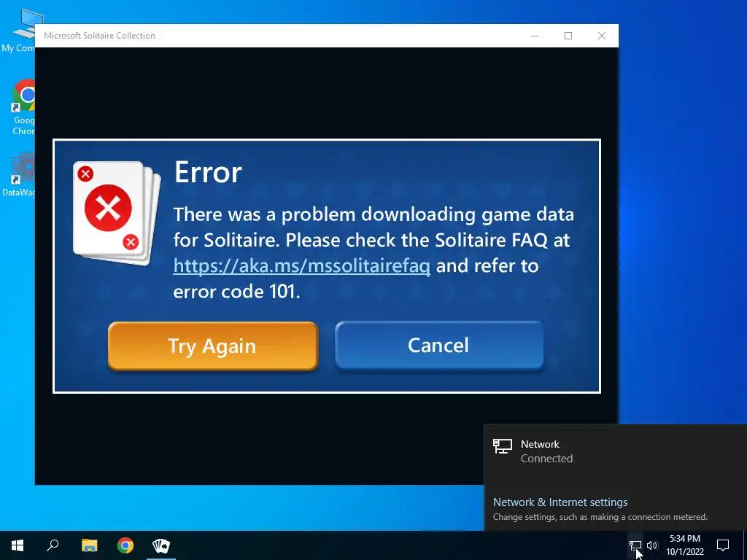Select the My Computer desktop icon

[18, 29]
